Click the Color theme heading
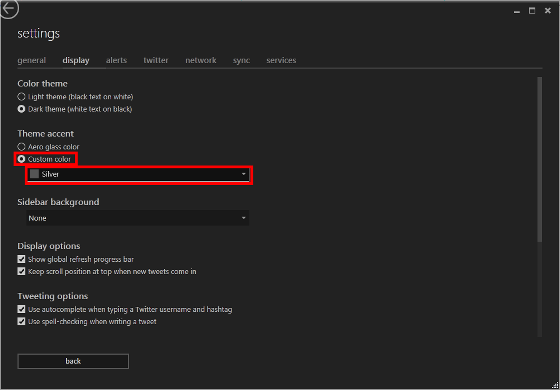 (x=42, y=84)
